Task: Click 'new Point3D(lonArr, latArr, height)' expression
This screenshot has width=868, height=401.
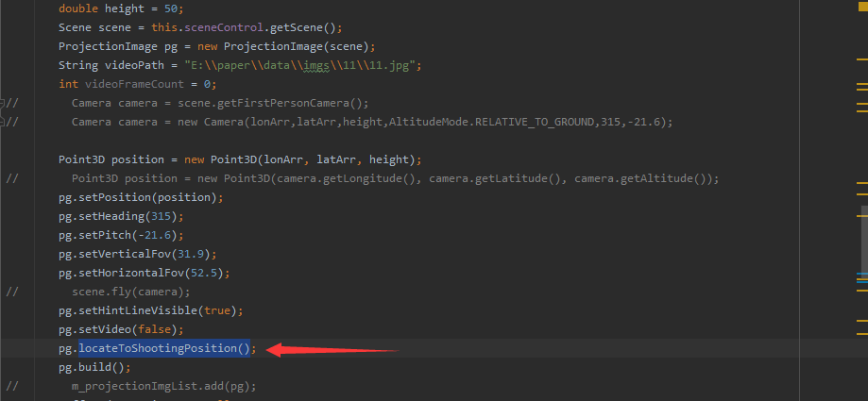Action: tap(299, 159)
